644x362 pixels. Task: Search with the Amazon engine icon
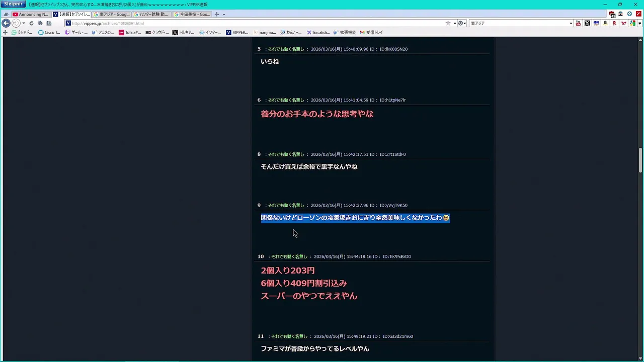coord(605,23)
